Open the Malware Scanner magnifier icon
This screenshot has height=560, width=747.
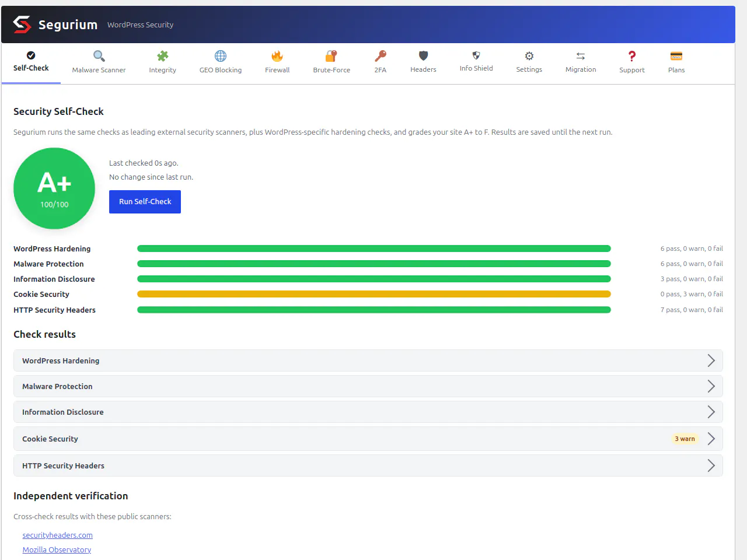click(x=99, y=56)
